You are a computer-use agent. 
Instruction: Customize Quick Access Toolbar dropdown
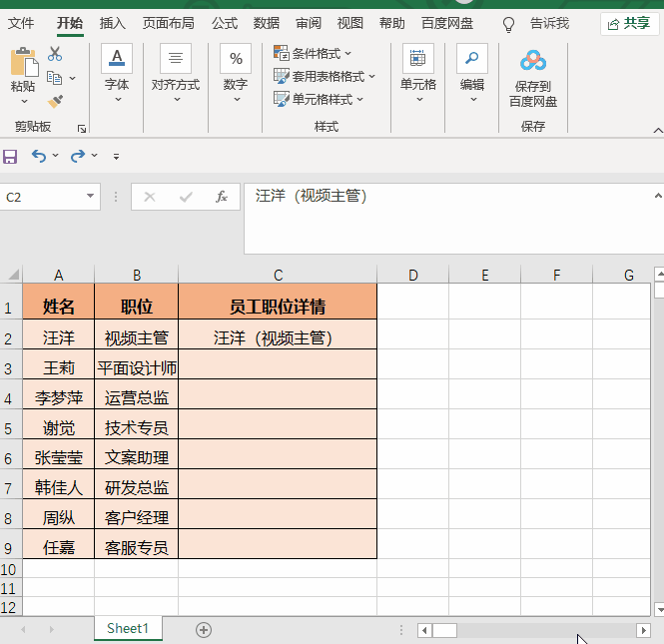(x=116, y=157)
